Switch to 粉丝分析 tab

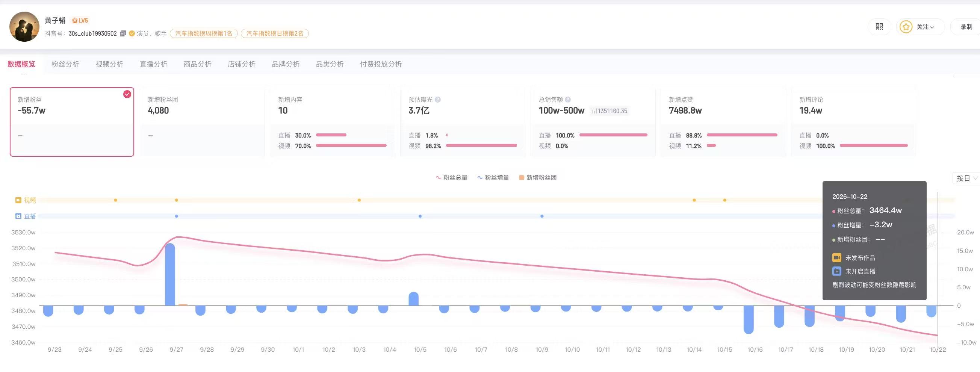tap(65, 64)
